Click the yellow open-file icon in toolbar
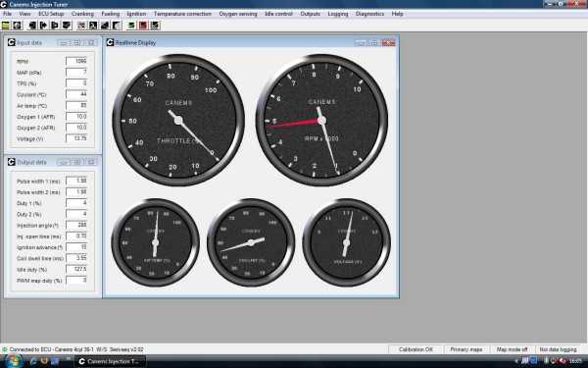 coord(6,26)
